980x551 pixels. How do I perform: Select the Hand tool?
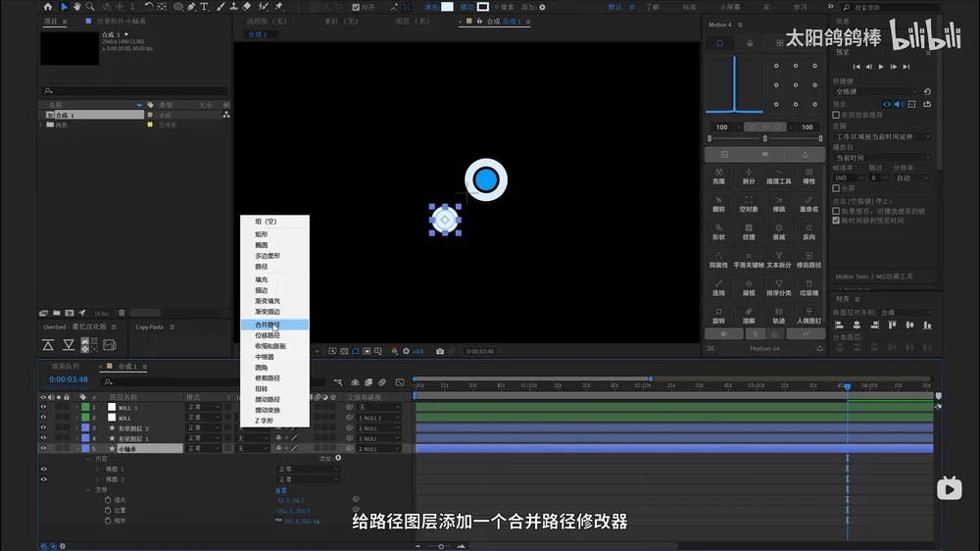[76, 7]
